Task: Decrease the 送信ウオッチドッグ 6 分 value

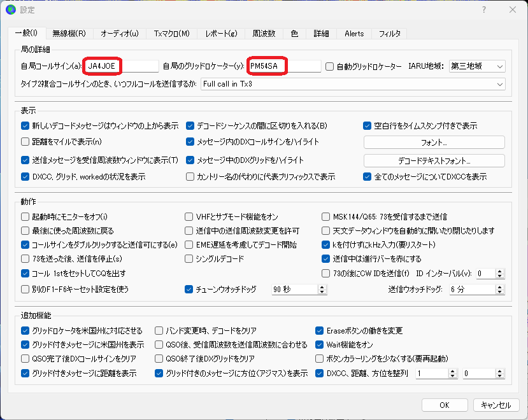Action: (500, 291)
